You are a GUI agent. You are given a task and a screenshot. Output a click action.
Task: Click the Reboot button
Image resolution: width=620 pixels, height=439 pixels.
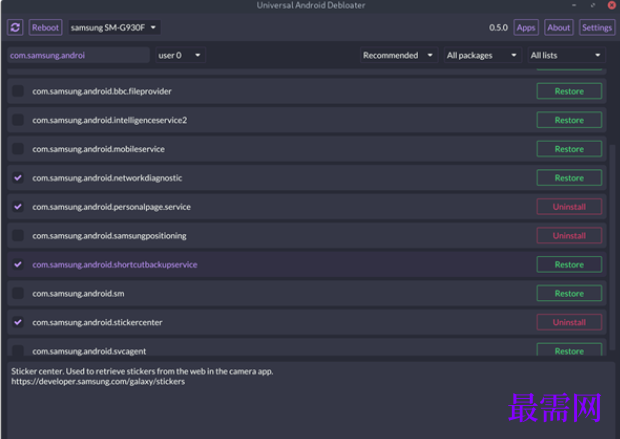tap(45, 27)
